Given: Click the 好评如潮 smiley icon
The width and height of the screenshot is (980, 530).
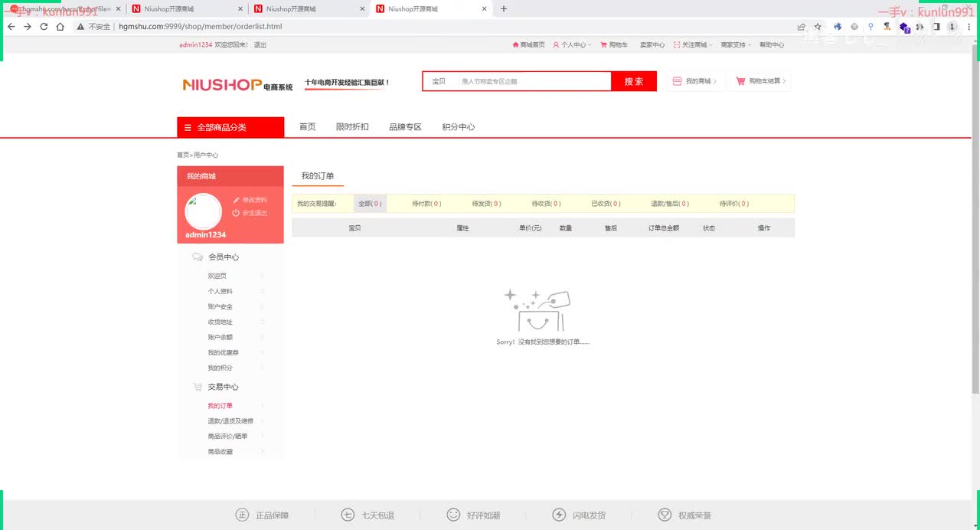Looking at the screenshot, I should pyautogui.click(x=453, y=515).
